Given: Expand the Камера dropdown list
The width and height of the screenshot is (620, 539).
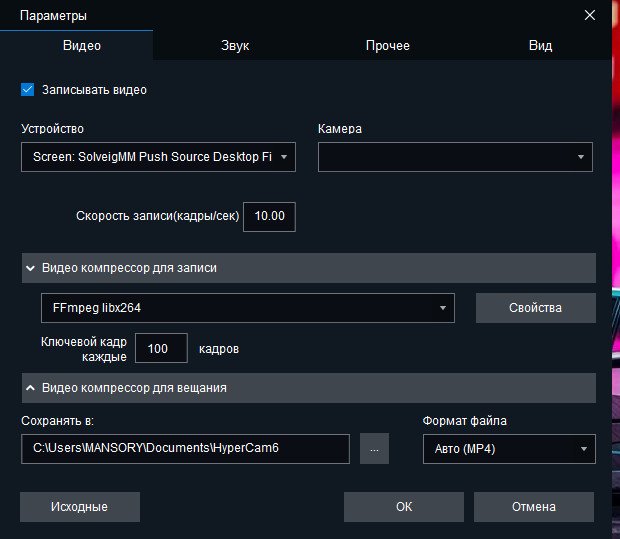Looking at the screenshot, I should point(455,157).
